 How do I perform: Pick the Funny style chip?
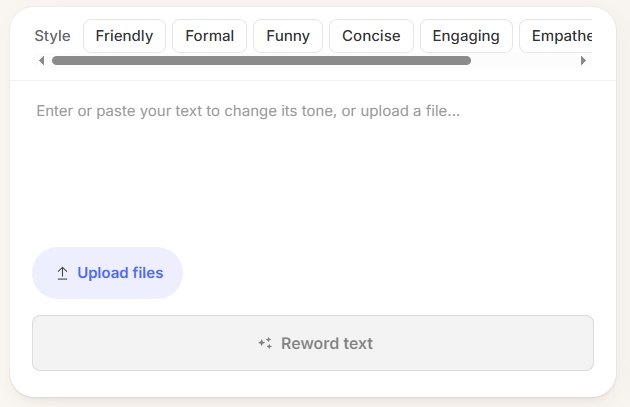[288, 36]
